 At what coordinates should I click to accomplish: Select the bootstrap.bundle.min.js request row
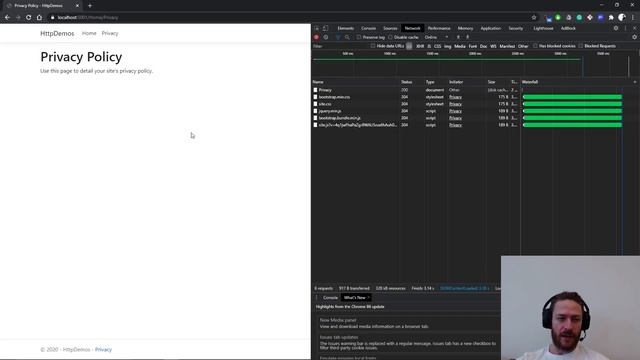[416, 118]
